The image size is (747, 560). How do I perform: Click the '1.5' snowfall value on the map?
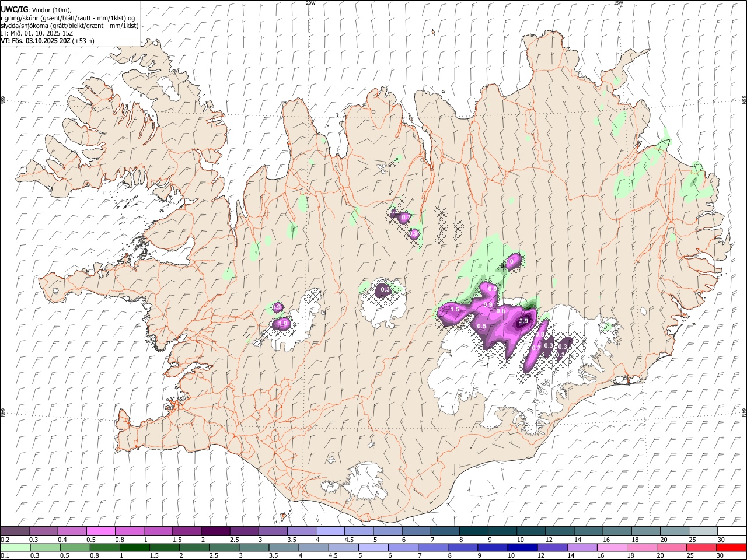tap(455, 309)
